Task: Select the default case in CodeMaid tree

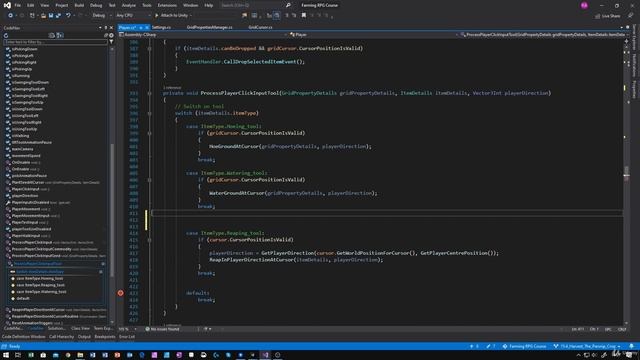Action: pos(23,298)
